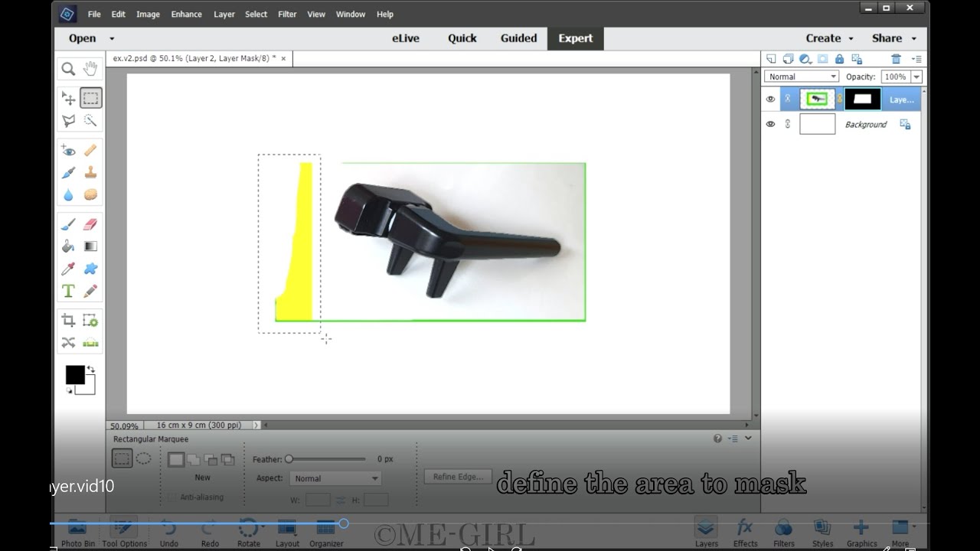Choose the Rectangular Marquee option in Tool Options
Screen dimensions: 980x551
pos(122,458)
